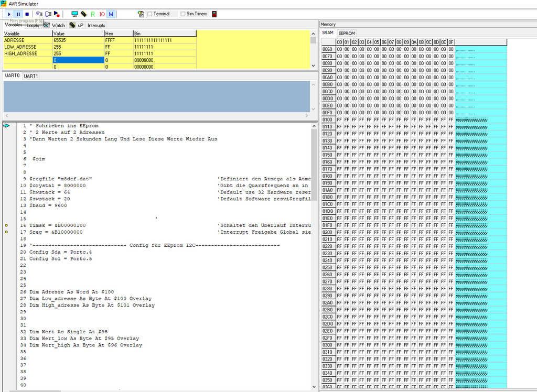Click the code editor scroll up arrow

[314, 126]
